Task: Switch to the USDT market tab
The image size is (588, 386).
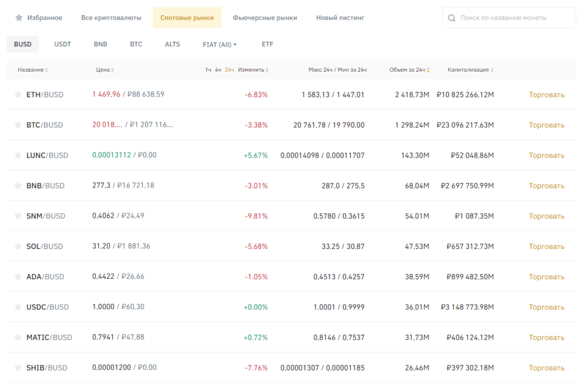Action: tap(63, 44)
